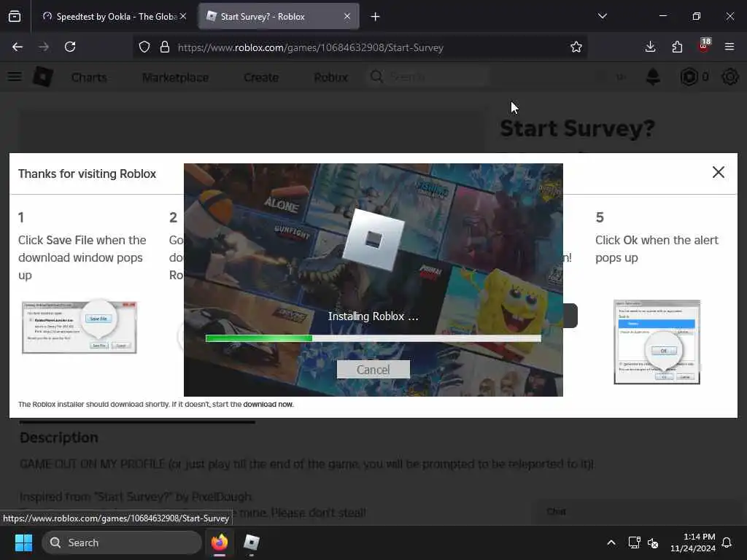747x560 pixels.
Task: Show hidden system tray icons
Action: point(611,542)
